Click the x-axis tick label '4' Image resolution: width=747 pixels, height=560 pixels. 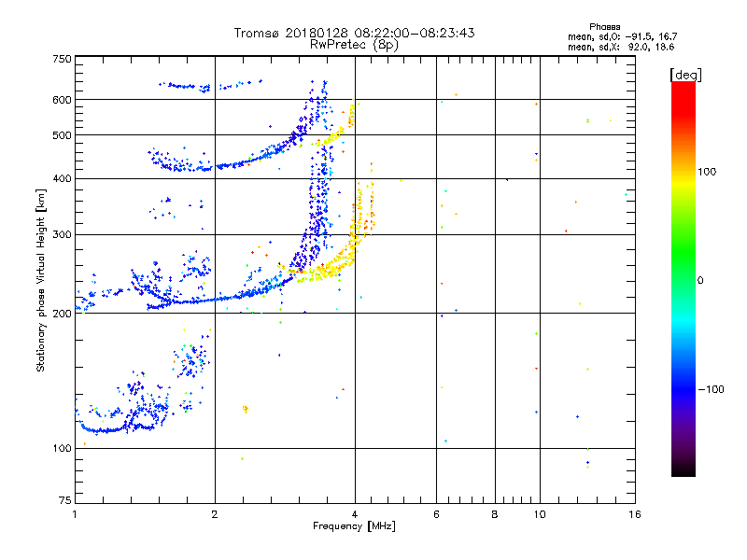[x=355, y=515]
